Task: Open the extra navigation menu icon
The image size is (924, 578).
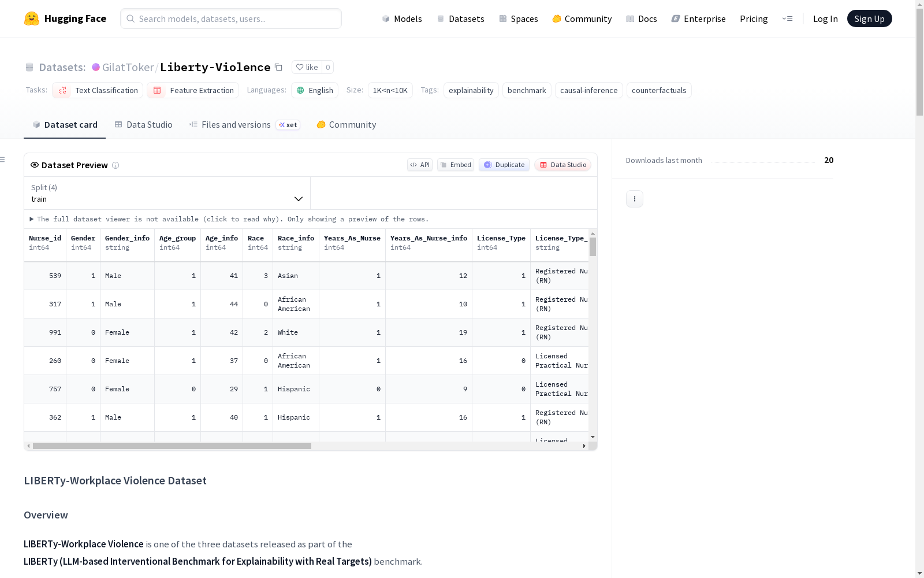Action: click(x=787, y=18)
